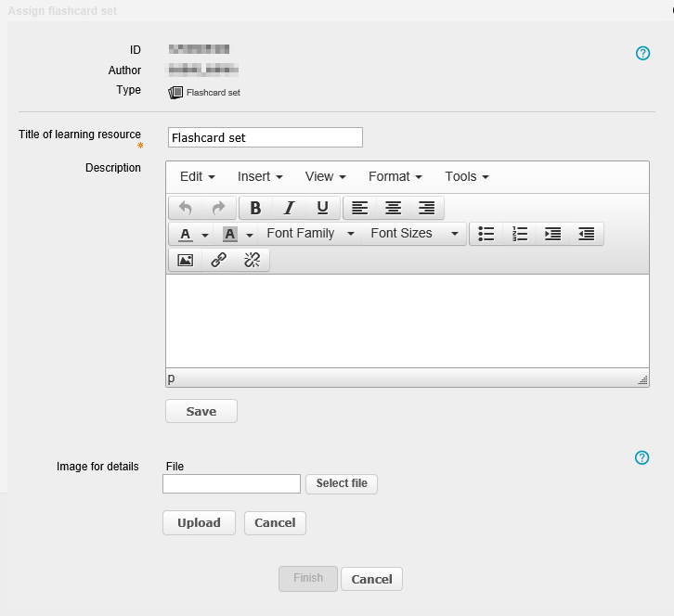Open text color dropdown arrow
The image size is (674, 616).
point(205,235)
